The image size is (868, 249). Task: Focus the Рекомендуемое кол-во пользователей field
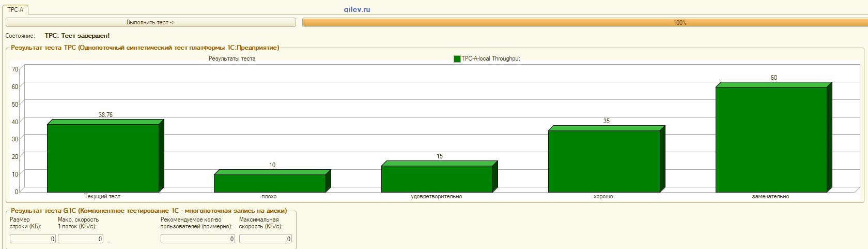pyautogui.click(x=197, y=239)
